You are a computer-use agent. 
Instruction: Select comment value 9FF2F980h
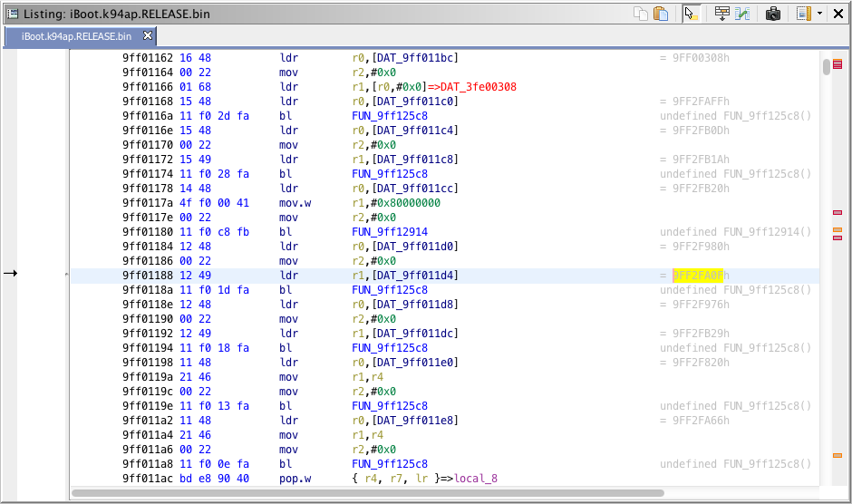pos(701,247)
